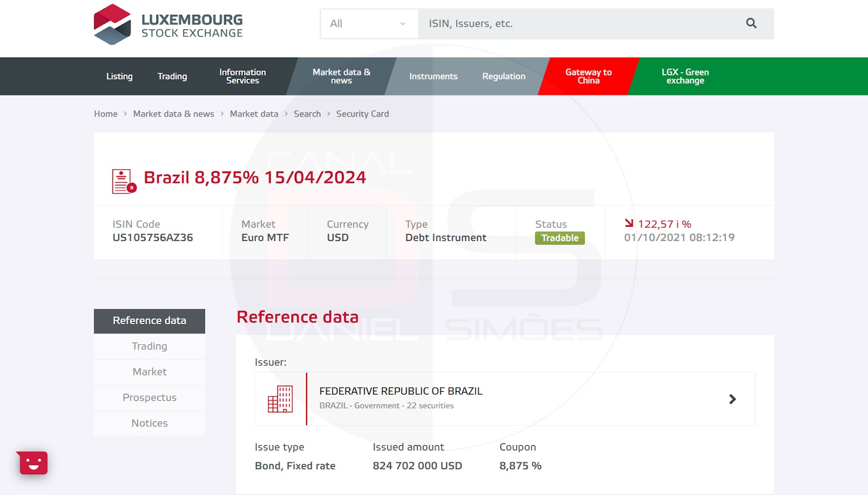Screen dimensions: 868x495
Task: Select the Notices sidebar tab
Action: 149,423
